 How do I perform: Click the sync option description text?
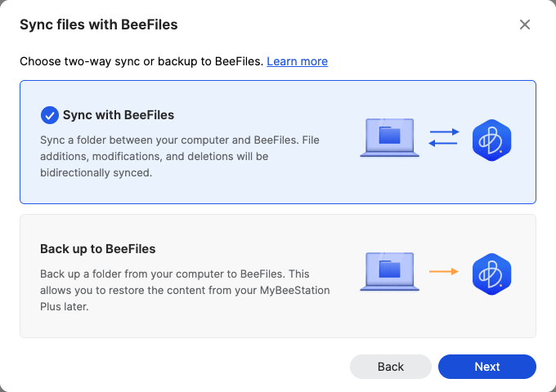click(x=180, y=156)
